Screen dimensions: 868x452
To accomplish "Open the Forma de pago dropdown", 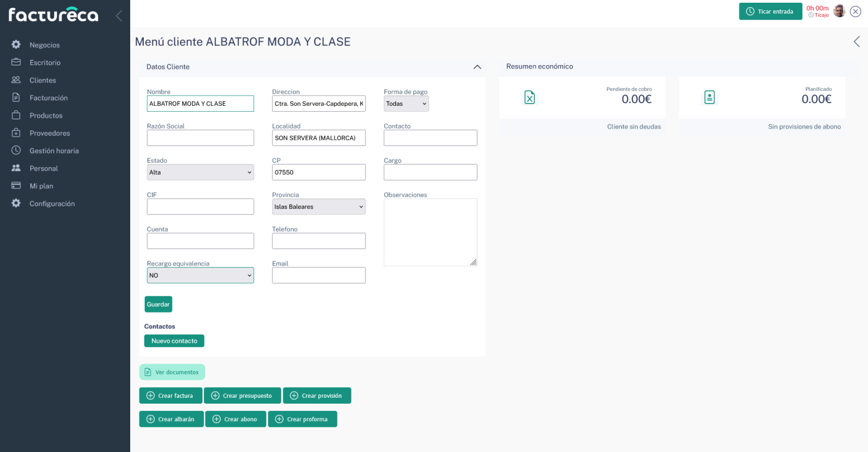I will (x=406, y=104).
